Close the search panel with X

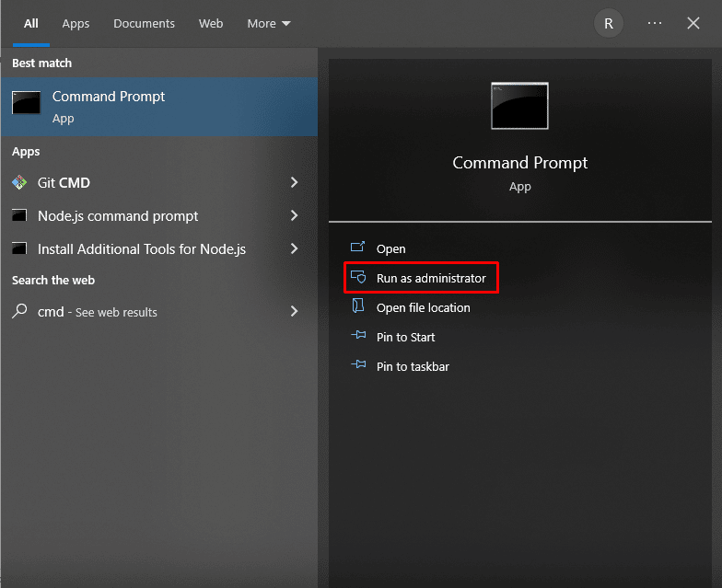click(693, 23)
